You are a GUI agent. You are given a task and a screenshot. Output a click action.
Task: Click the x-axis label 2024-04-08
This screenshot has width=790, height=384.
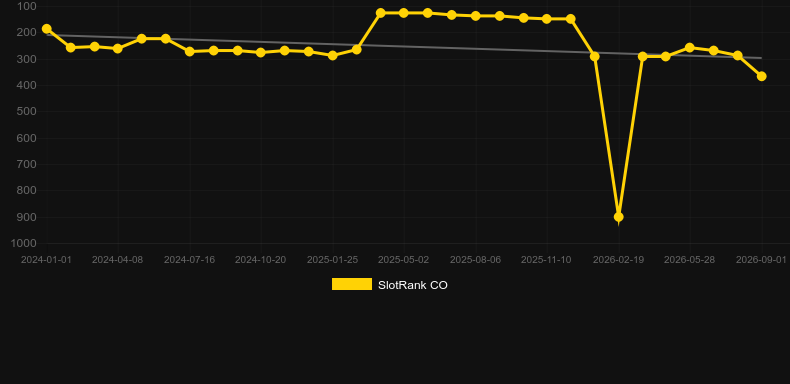(117, 260)
